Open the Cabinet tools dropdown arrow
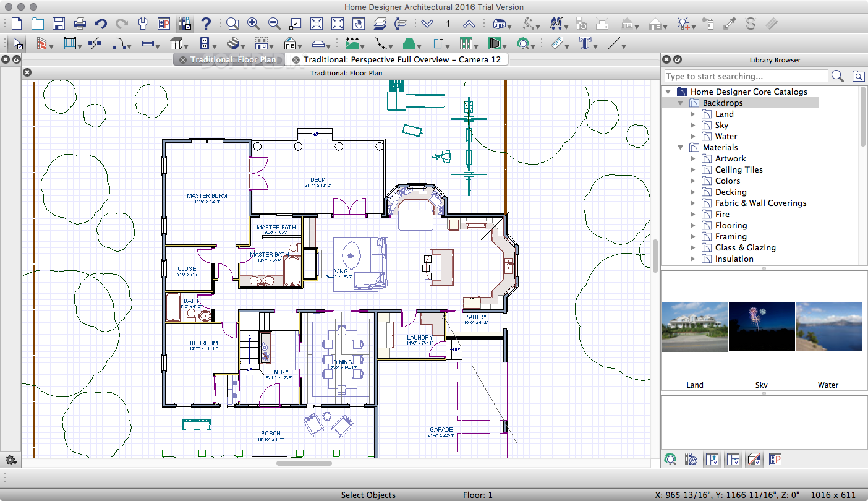Image resolution: width=868 pixels, height=501 pixels. click(x=187, y=46)
